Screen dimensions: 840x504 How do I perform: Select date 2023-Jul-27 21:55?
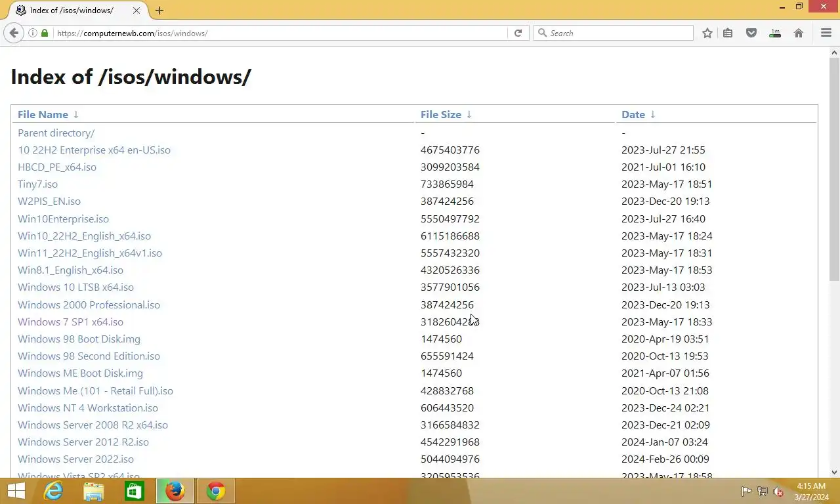(663, 150)
